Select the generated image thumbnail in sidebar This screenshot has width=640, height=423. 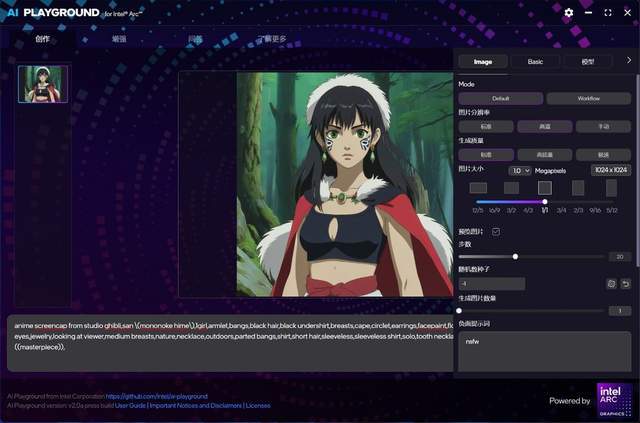coord(43,84)
